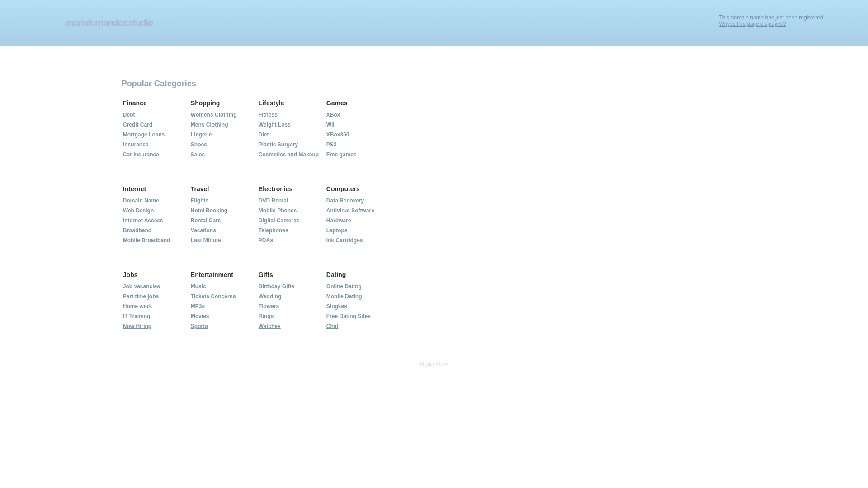Click the mariafernandez.studio domain title
The width and height of the screenshot is (868, 488).
109,23
